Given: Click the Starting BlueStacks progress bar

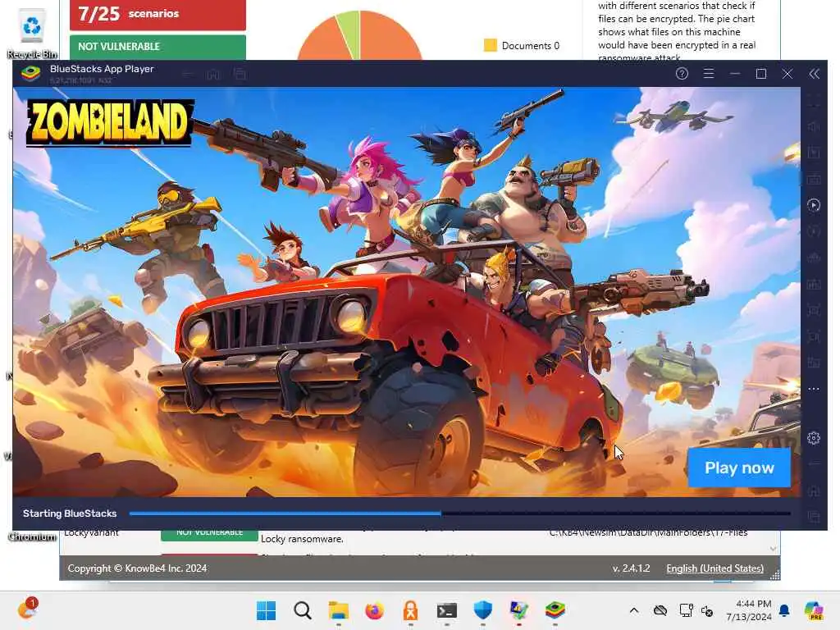Looking at the screenshot, I should tap(459, 514).
